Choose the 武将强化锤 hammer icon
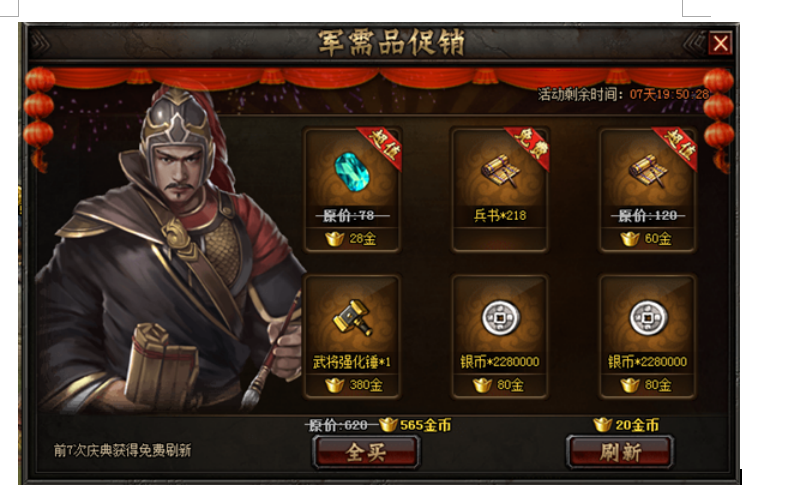804x485 pixels. (x=352, y=318)
